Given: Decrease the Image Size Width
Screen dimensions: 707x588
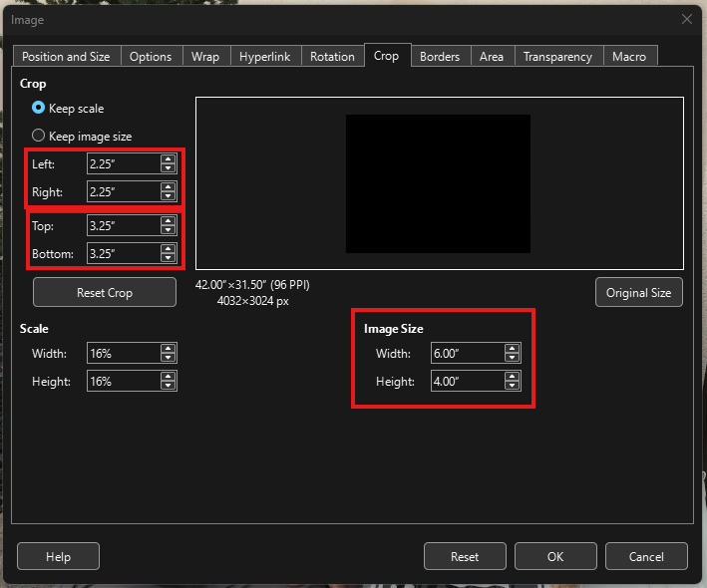Looking at the screenshot, I should click(512, 358).
